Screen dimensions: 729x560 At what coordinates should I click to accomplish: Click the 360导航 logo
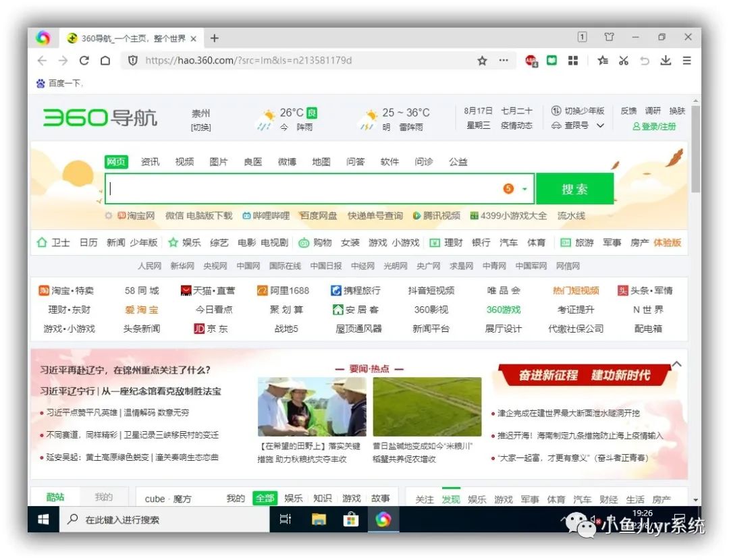tap(100, 117)
